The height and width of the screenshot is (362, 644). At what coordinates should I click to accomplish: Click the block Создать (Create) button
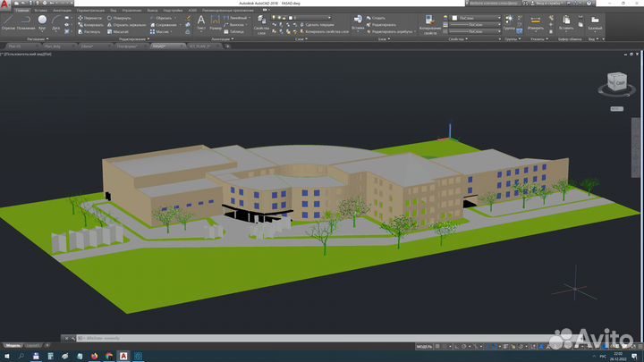[377, 18]
